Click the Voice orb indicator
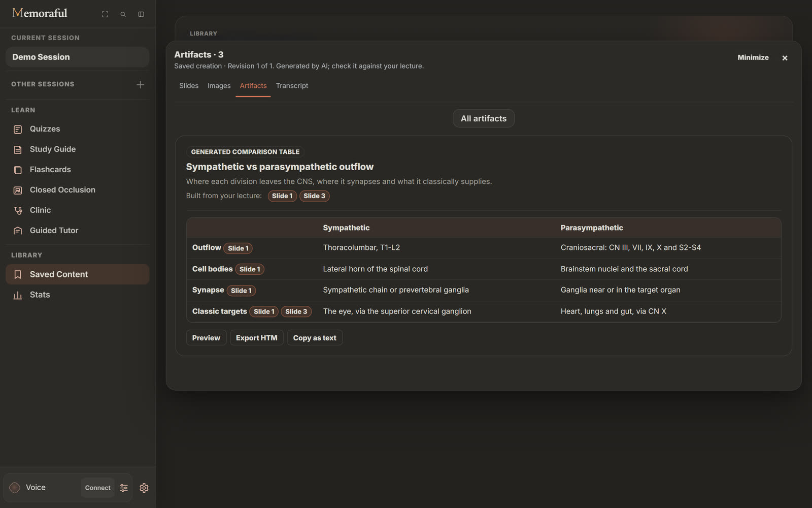 (x=15, y=488)
